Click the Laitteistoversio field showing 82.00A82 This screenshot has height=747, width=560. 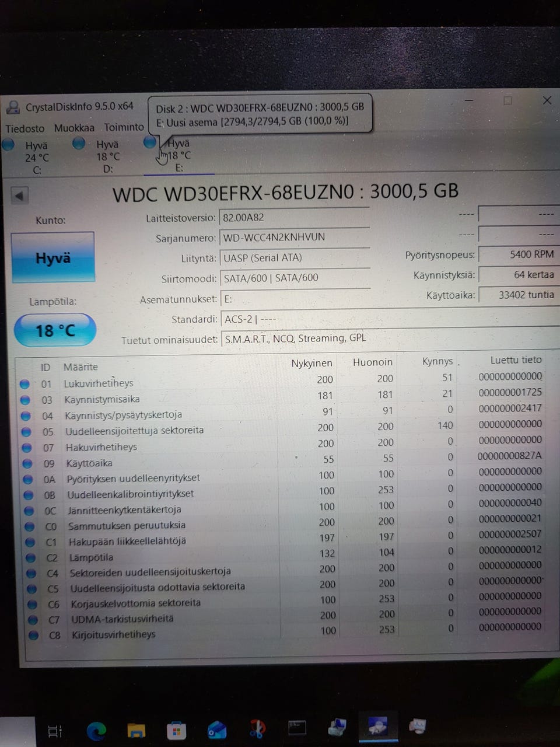(295, 218)
